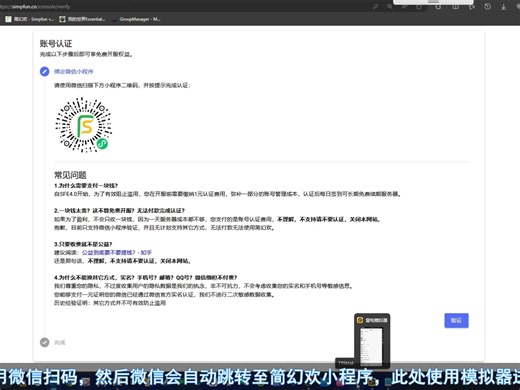The height and width of the screenshot is (390, 520).
Task: Select the 绑定微信小程序 step icon
Action: pyautogui.click(x=45, y=71)
